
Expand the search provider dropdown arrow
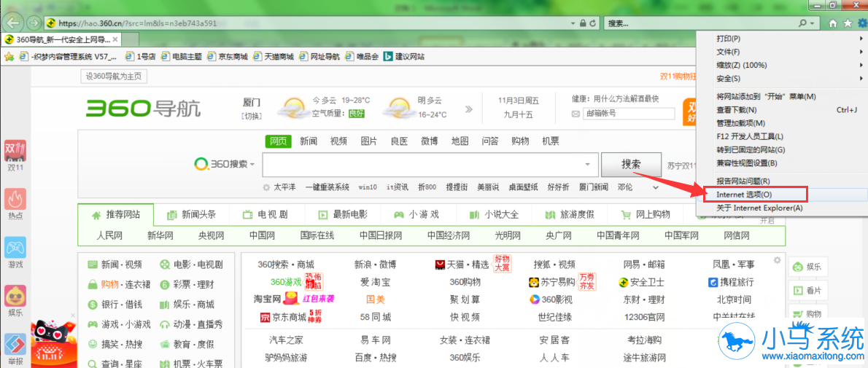tap(812, 24)
